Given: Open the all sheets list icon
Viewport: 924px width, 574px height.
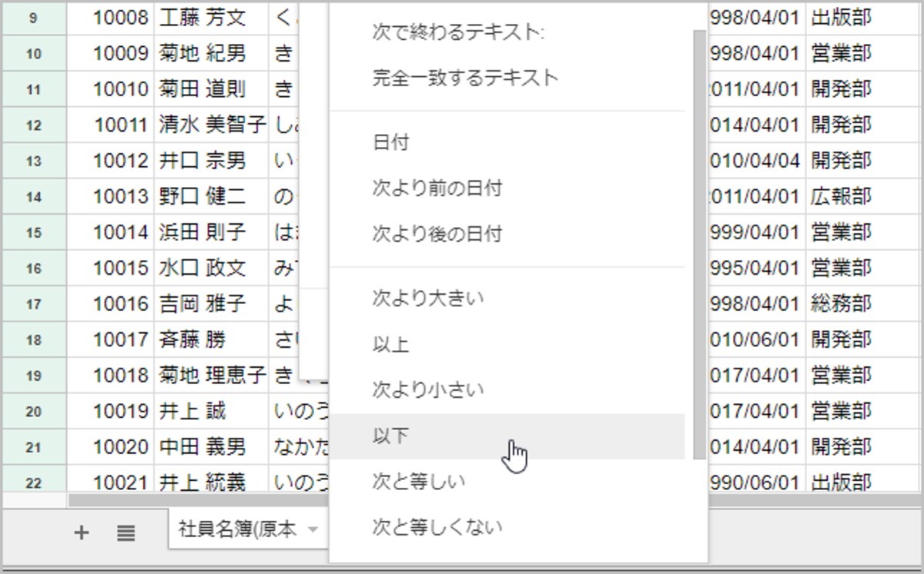Looking at the screenshot, I should click(126, 532).
